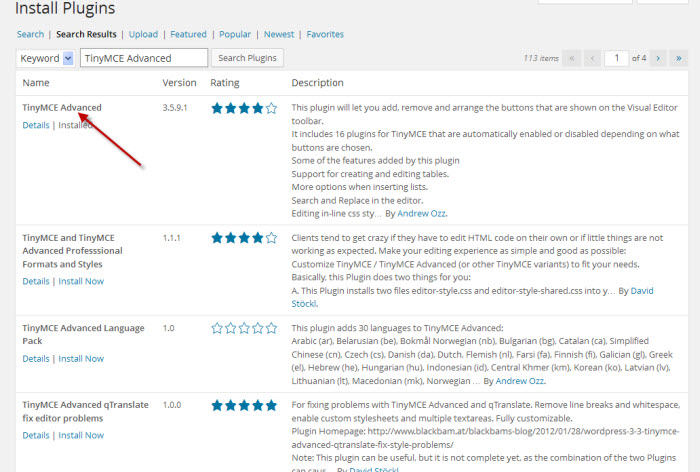Go to first page of results
700x472 pixels.
(571, 58)
